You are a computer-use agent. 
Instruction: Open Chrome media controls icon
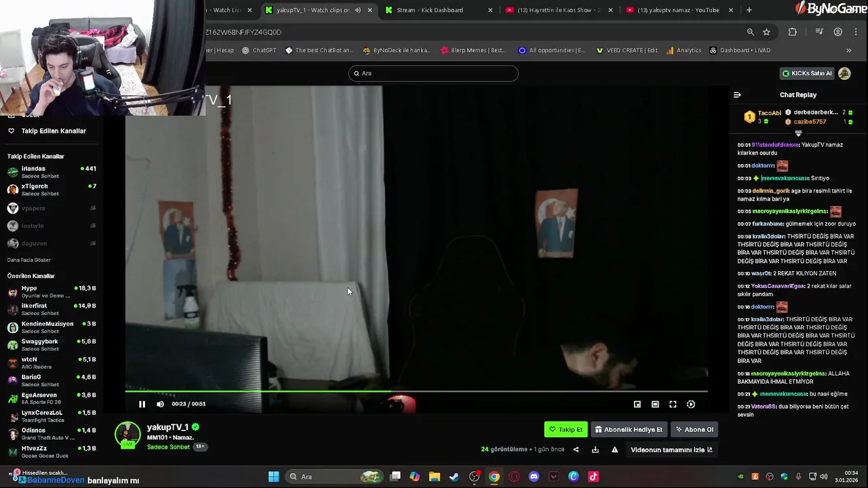click(x=819, y=32)
